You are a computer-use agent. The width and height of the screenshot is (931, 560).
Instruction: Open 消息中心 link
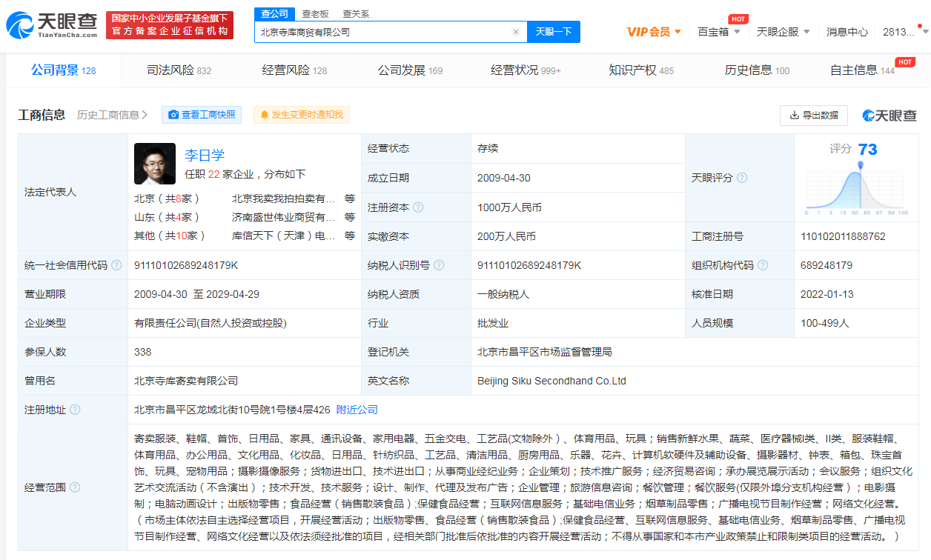847,32
